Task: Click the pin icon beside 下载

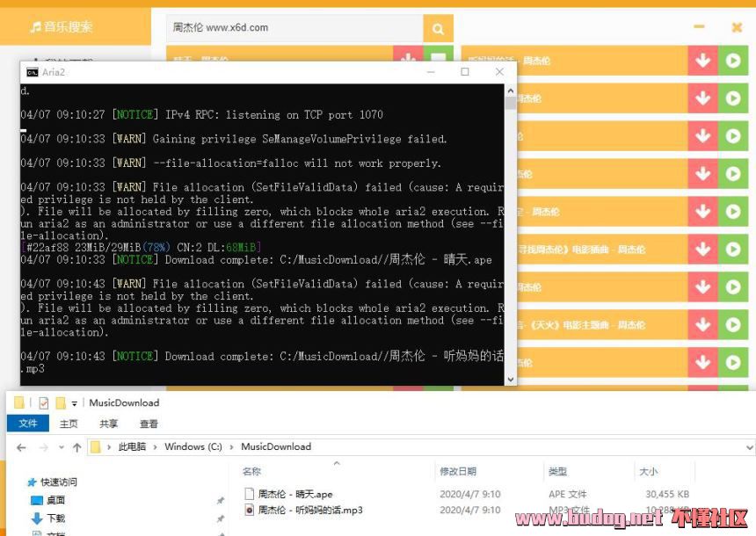Action: (x=221, y=518)
